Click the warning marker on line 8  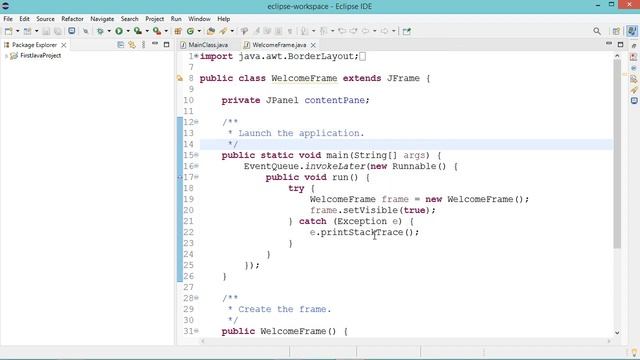[180, 78]
